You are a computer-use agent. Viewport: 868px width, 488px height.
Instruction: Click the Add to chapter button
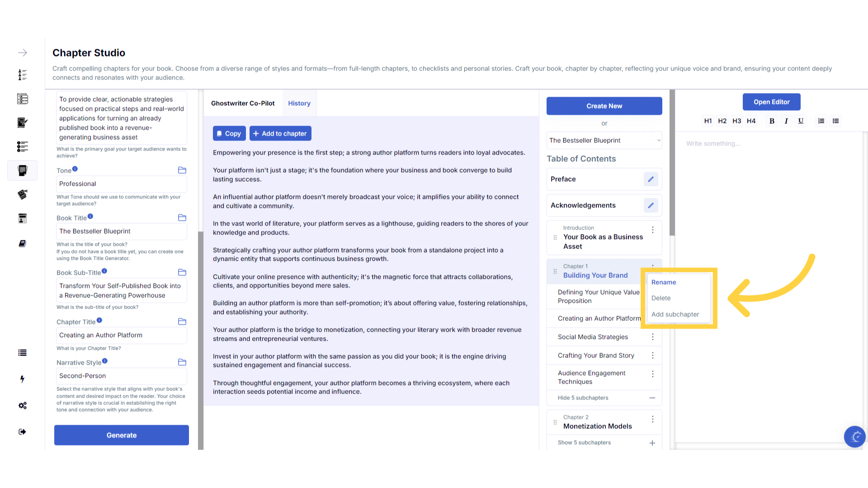pos(280,134)
